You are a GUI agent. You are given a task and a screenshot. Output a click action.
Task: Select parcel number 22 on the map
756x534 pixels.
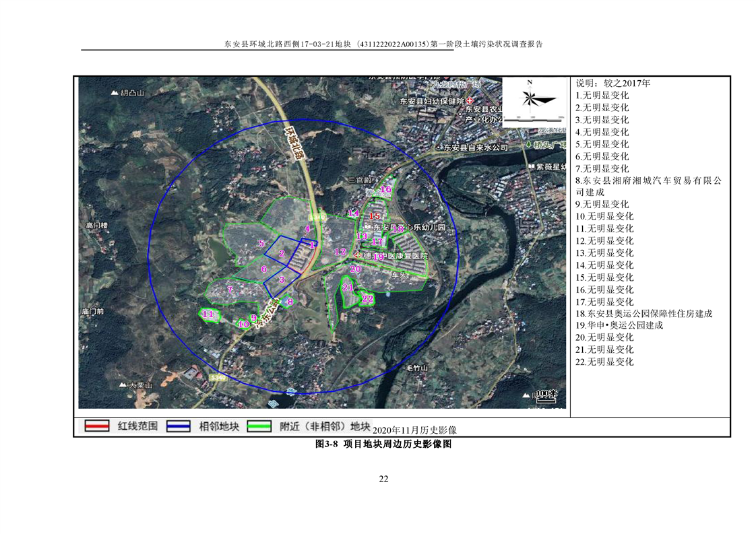[x=367, y=298]
